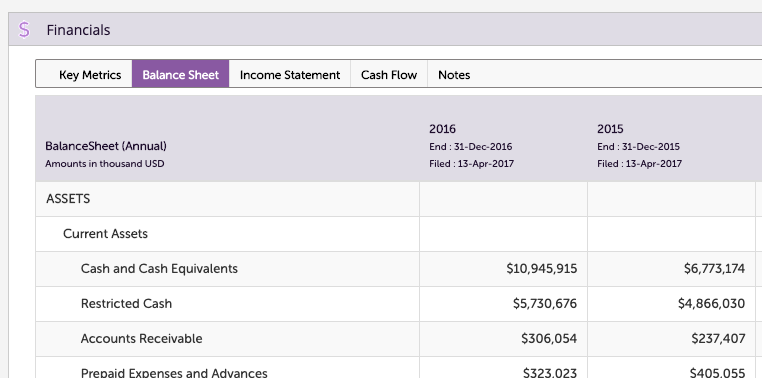Image resolution: width=762 pixels, height=378 pixels.
Task: Click the Filed date under 2015
Action: click(x=640, y=164)
